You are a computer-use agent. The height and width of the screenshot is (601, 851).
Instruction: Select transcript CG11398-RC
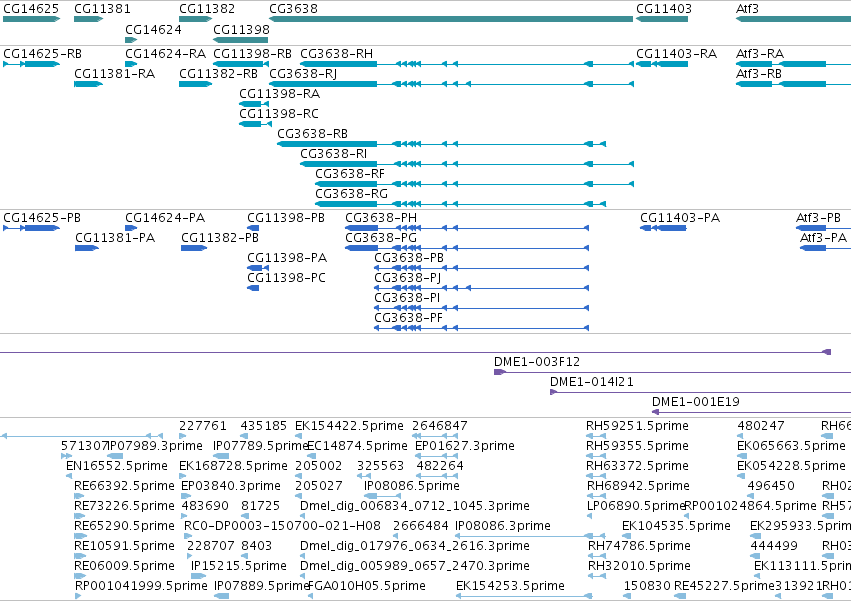255,124
